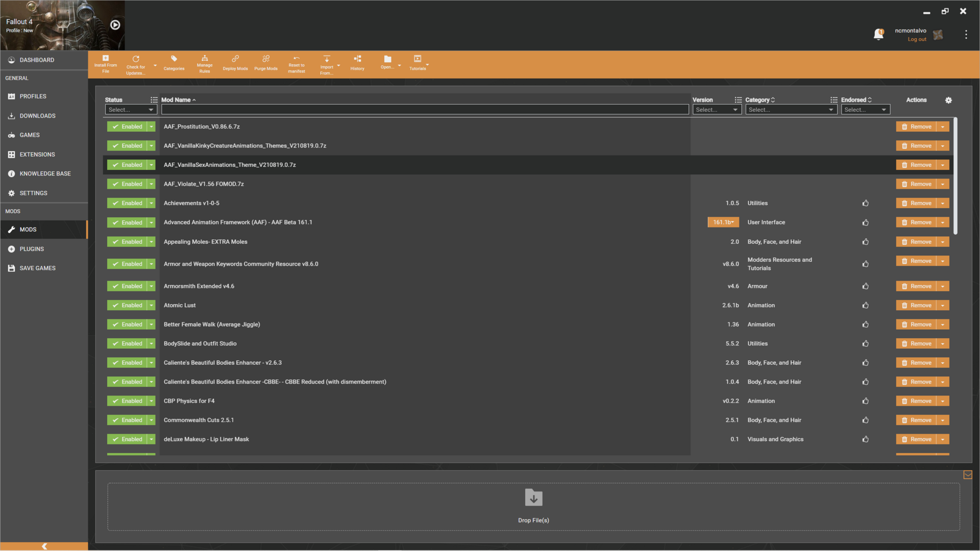Click Import From toolbar icon
Viewport: 980px width, 551px height.
click(x=327, y=59)
